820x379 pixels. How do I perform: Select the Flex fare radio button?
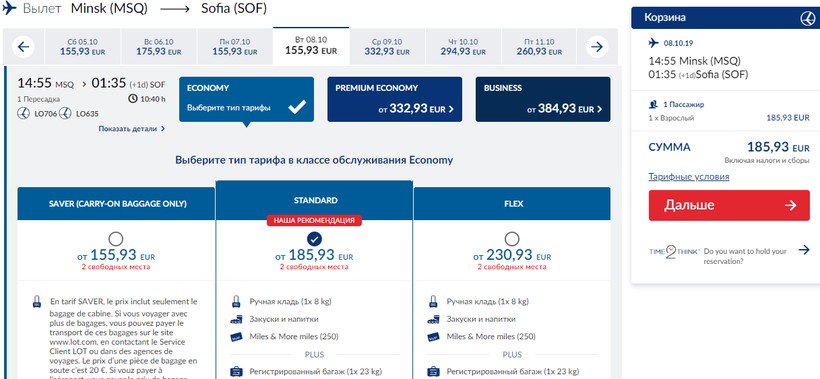512,239
